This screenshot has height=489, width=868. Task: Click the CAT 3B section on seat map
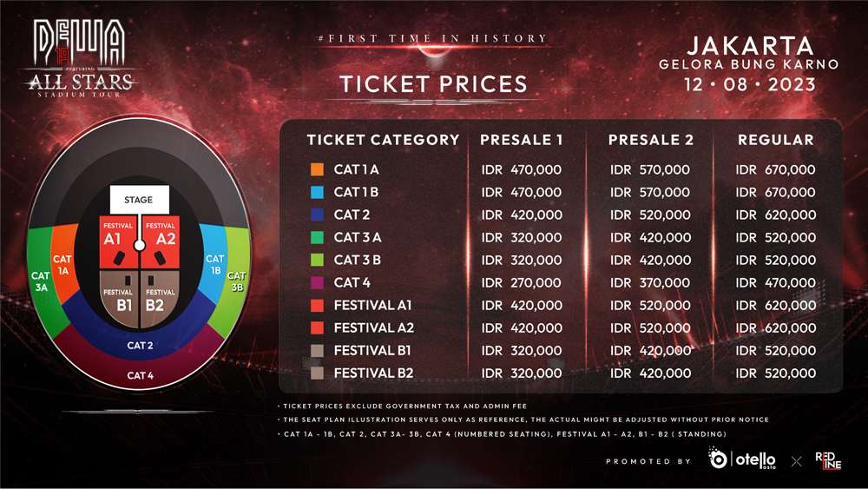(236, 280)
